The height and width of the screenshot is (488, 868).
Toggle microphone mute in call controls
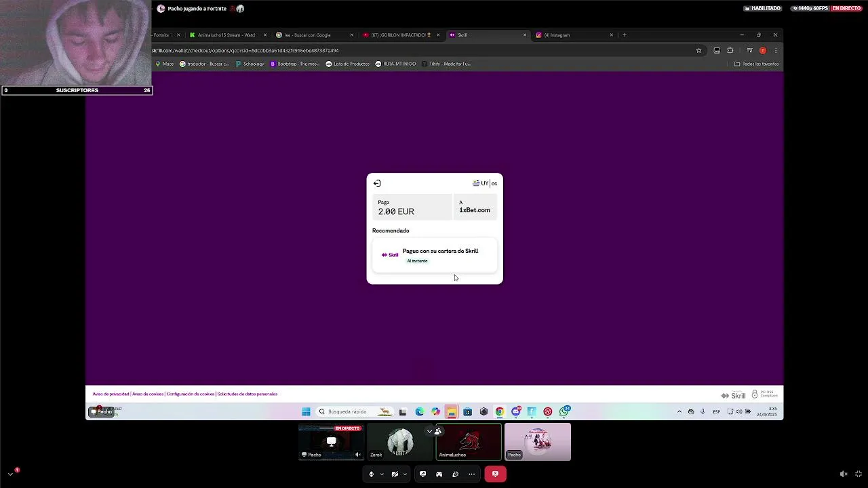(x=371, y=474)
